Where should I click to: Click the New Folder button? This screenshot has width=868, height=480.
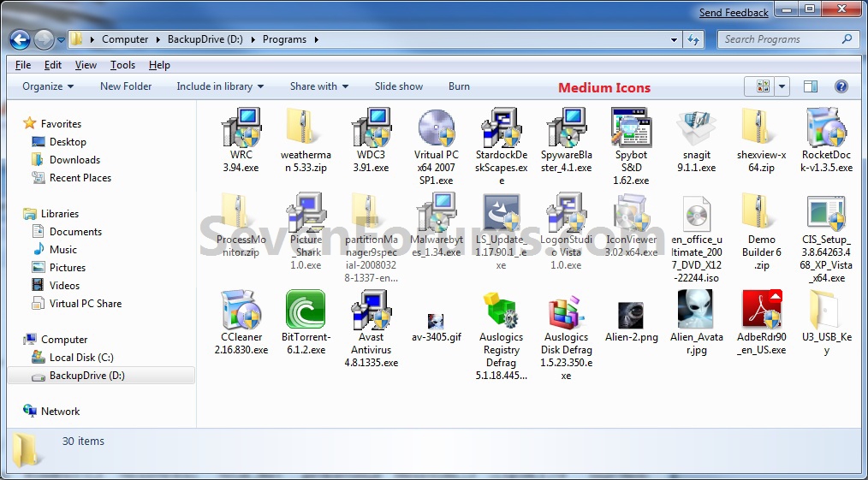tap(126, 86)
